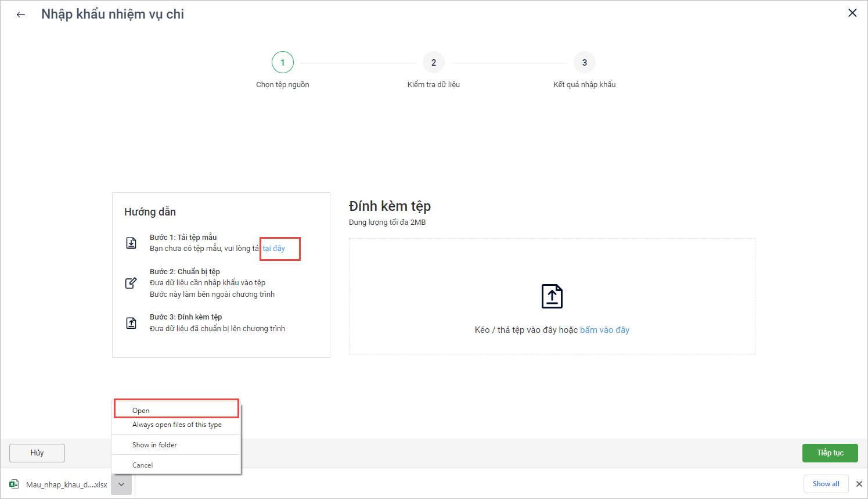Click the 'tại đây' template download link
This screenshot has height=499, width=868.
pyautogui.click(x=274, y=249)
